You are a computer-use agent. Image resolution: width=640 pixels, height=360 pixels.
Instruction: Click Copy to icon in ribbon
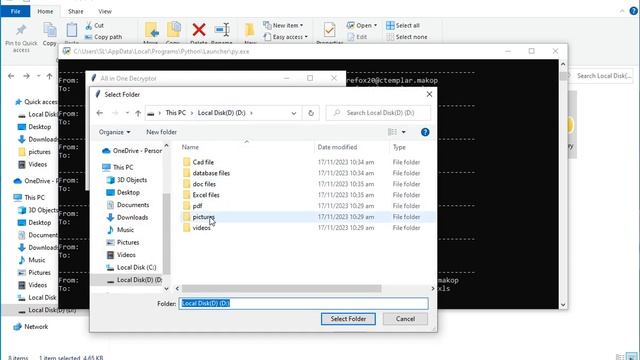pos(173,30)
